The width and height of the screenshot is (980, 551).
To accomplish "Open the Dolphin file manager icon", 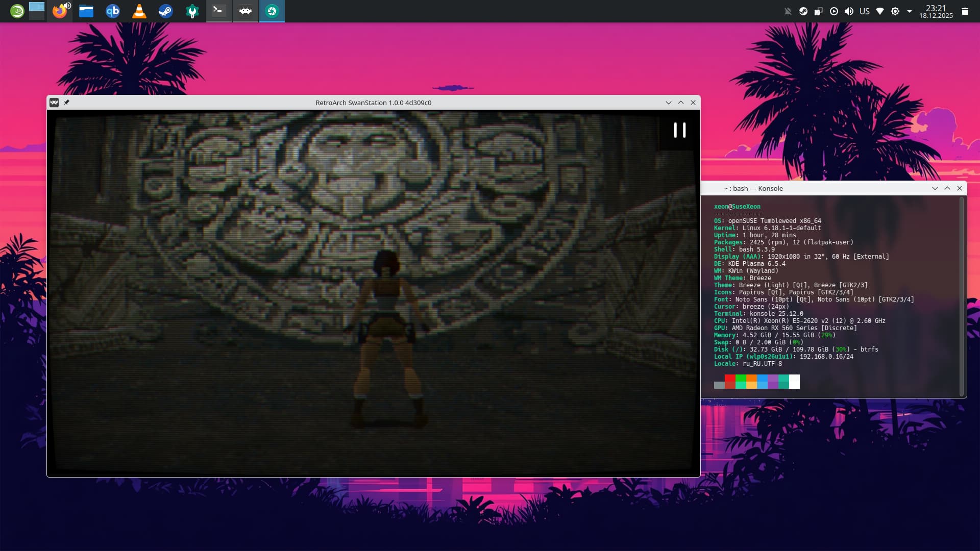I will [x=86, y=11].
